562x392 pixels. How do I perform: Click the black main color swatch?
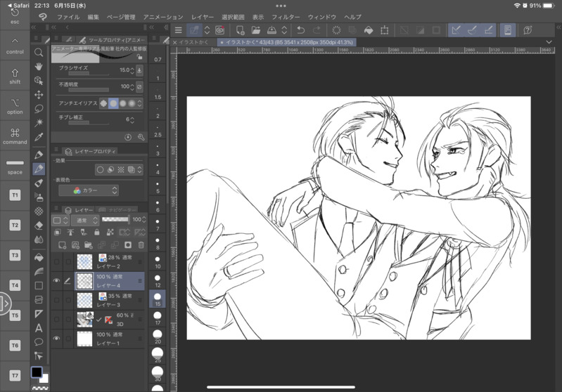(37, 372)
